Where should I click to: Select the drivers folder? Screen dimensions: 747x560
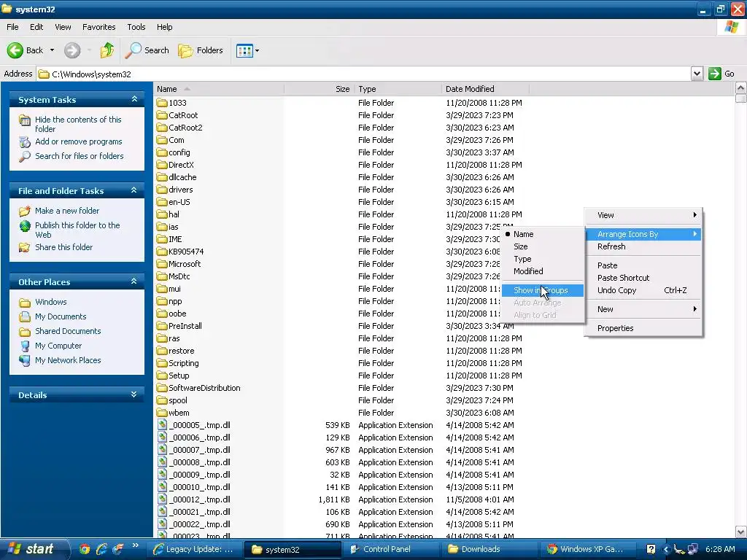pyautogui.click(x=175, y=190)
